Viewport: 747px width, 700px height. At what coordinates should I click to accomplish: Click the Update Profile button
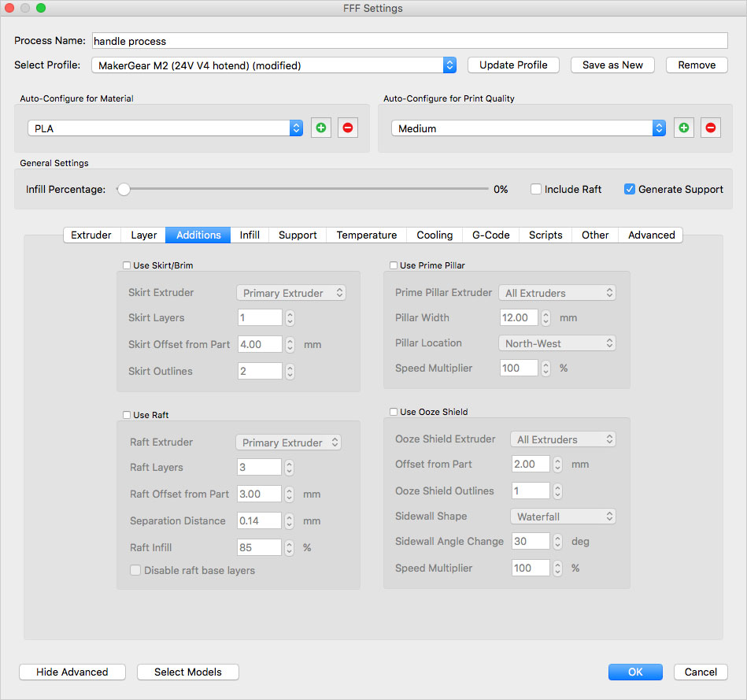click(513, 65)
